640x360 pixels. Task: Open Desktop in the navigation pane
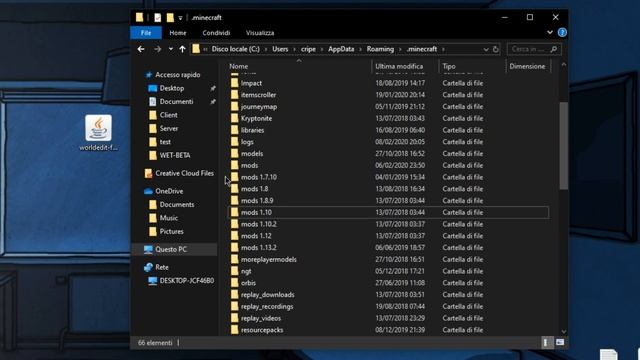coord(172,88)
